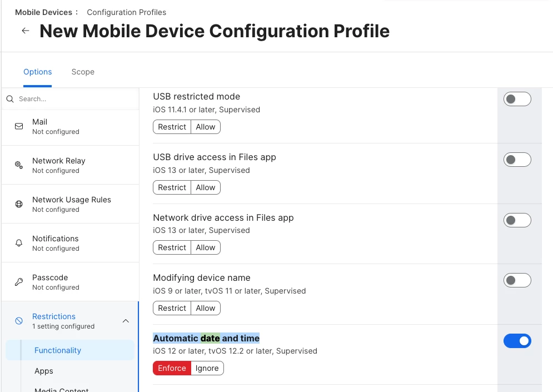Image resolution: width=553 pixels, height=392 pixels.
Task: Open the Options tab
Action: [37, 72]
